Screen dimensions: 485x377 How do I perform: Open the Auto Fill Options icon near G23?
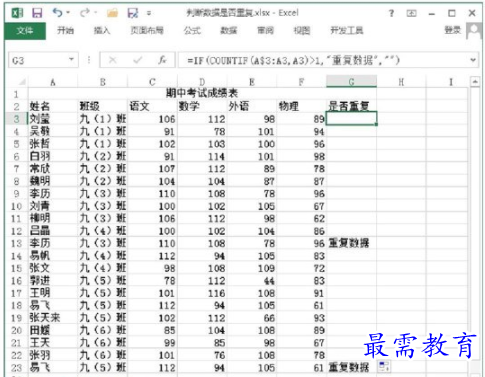(x=384, y=366)
